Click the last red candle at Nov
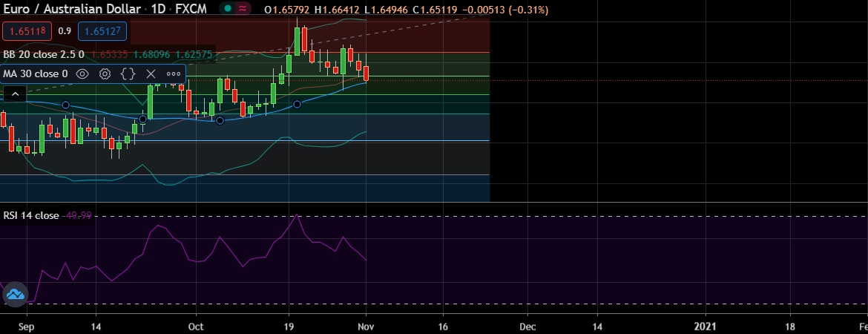 (366, 72)
